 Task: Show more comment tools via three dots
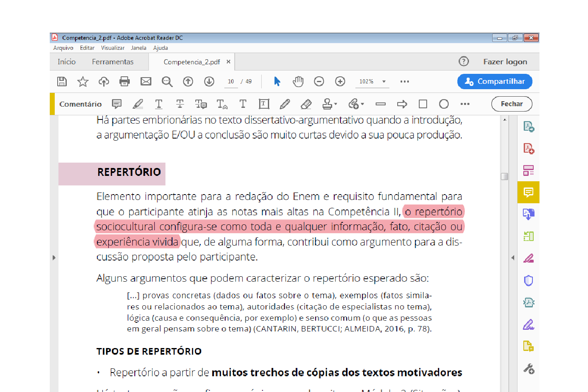[x=465, y=104]
